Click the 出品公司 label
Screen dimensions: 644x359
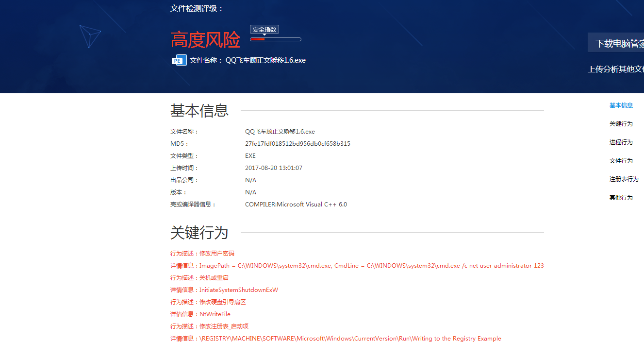pos(184,180)
